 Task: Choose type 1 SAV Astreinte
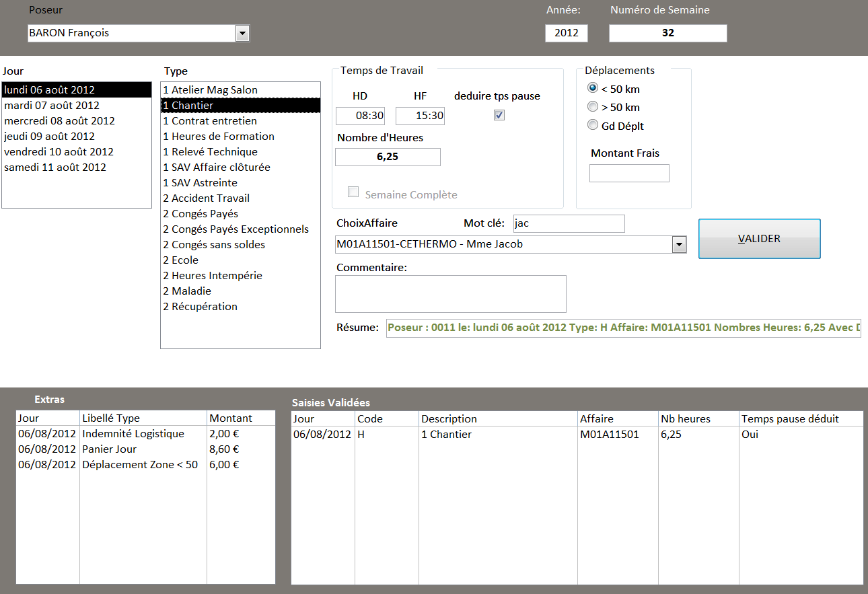[x=240, y=183]
